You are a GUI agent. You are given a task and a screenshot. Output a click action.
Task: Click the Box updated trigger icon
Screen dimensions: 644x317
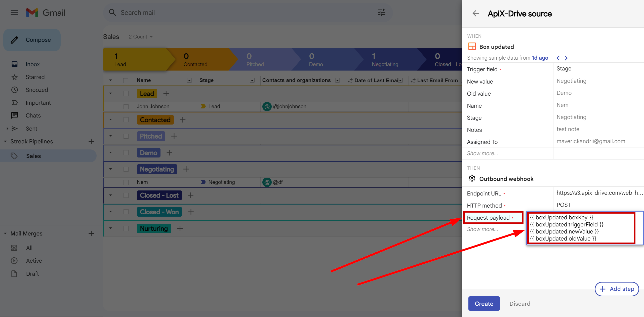tap(472, 46)
